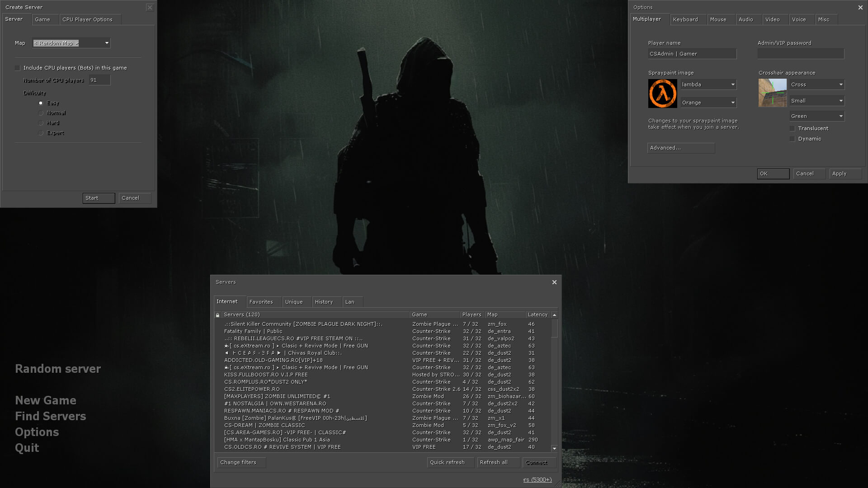Toggle Translucent crosshair checkbox
Screen dimensions: 868x488
click(792, 129)
